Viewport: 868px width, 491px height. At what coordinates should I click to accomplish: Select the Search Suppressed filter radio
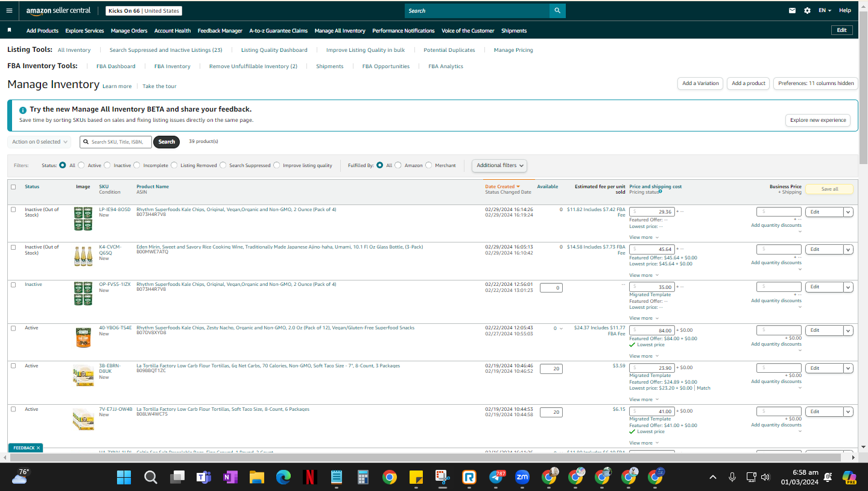click(x=223, y=165)
